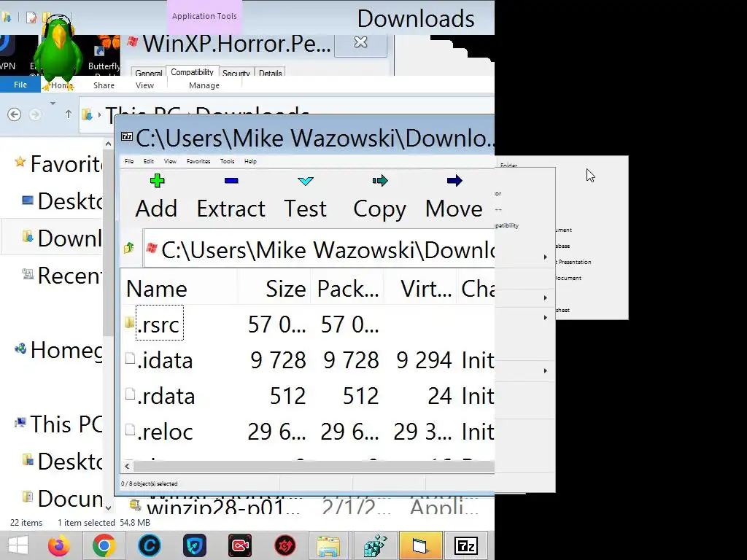Screen dimensions: 747x560
Task: Open the Manage ribbon tab
Action: point(204,85)
